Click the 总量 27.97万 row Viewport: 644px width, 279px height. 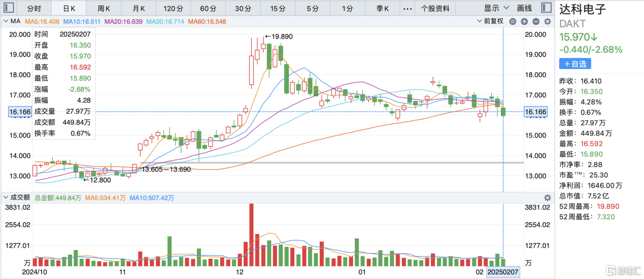tap(583, 123)
